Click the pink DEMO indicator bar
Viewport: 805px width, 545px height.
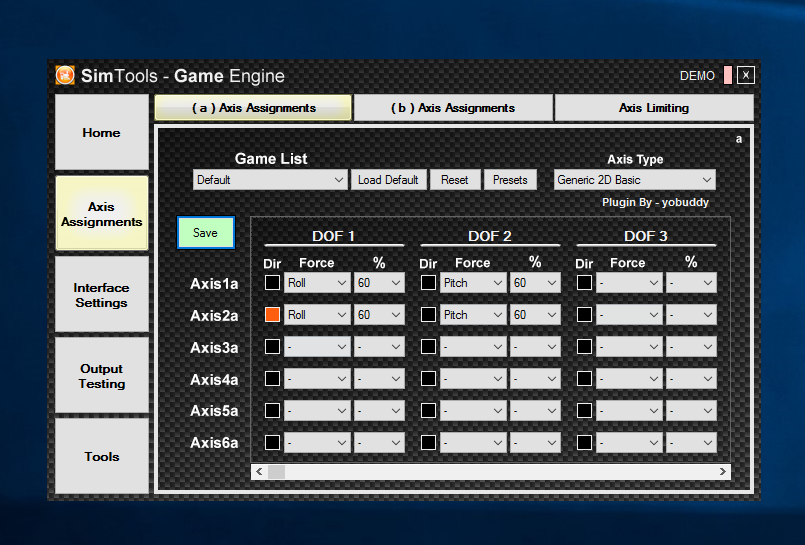coord(727,75)
